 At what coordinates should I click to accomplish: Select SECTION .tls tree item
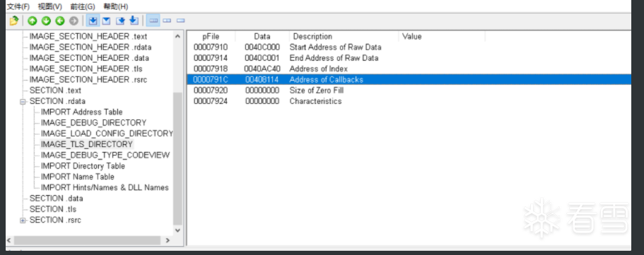tap(53, 209)
